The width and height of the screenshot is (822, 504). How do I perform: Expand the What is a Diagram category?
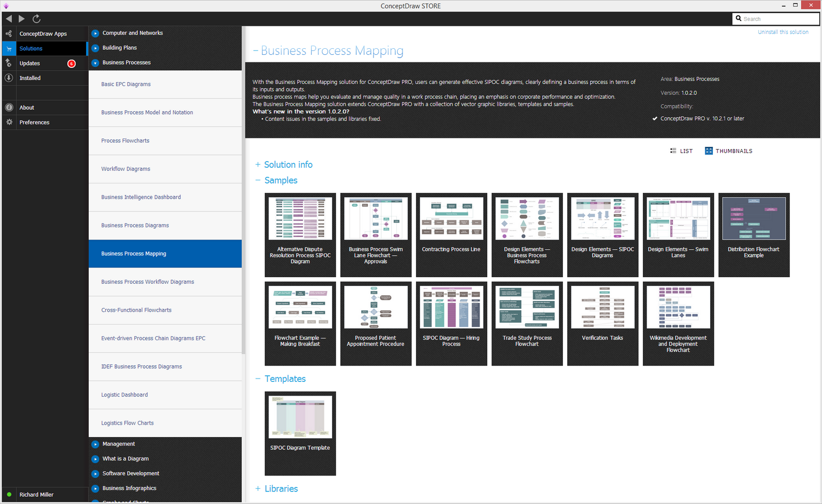tap(95, 459)
